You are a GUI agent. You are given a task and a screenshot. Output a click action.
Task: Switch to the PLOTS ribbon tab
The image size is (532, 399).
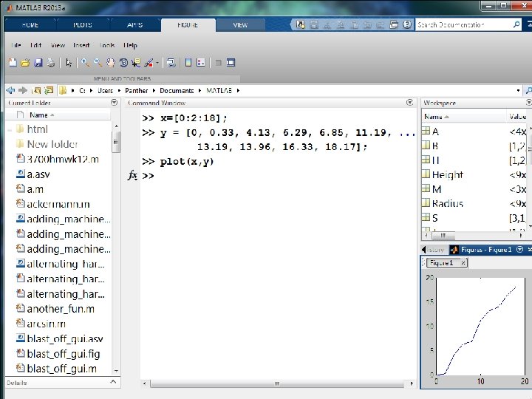click(83, 25)
